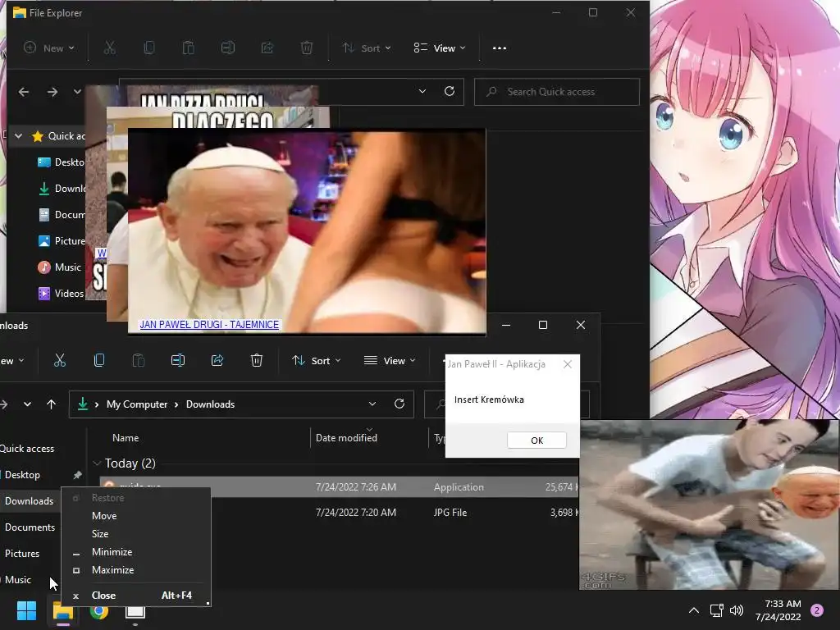840x630 pixels.
Task: Click File Explorer taskbar icon
Action: pyautogui.click(x=62, y=610)
